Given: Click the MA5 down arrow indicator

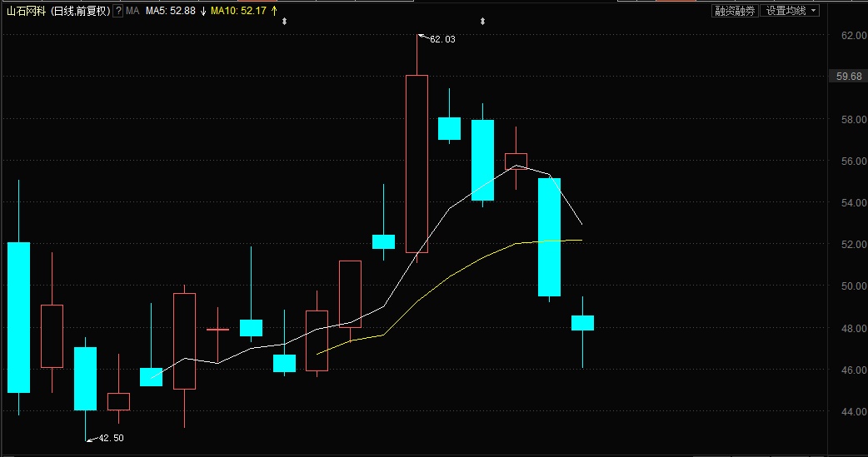Looking at the screenshot, I should 202,11.
